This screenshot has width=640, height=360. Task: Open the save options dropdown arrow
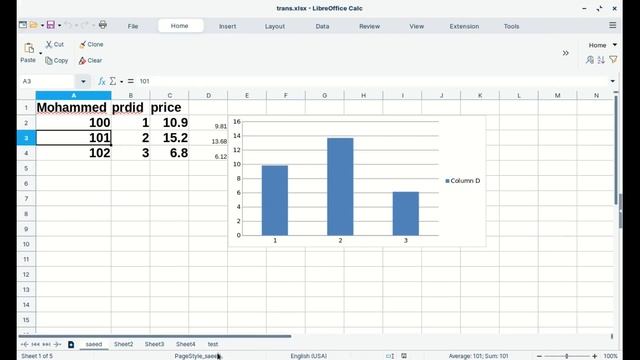coord(60,25)
